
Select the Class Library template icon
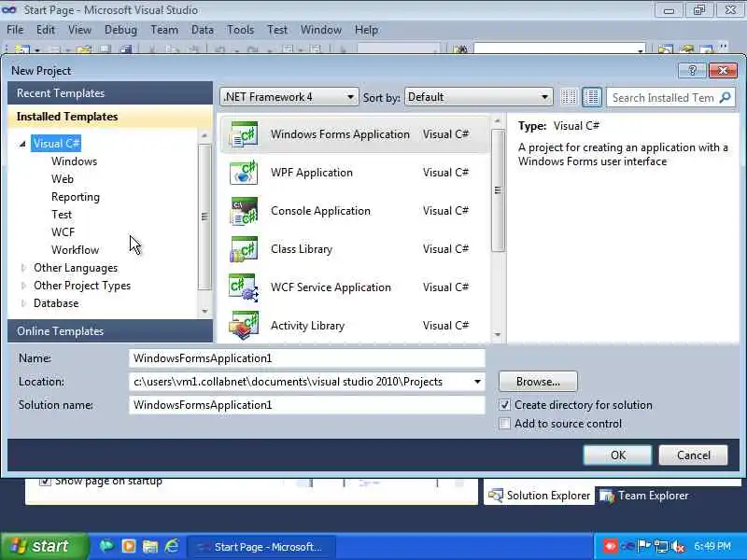[x=244, y=249]
